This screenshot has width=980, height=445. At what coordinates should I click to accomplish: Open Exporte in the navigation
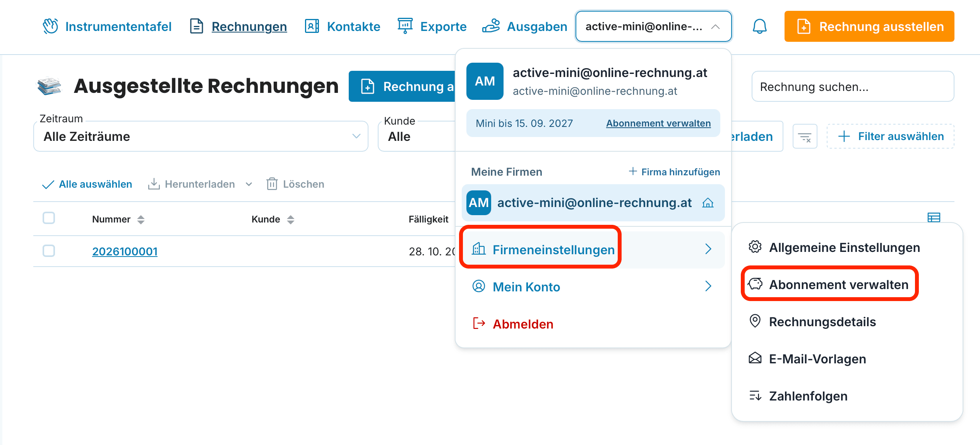coord(432,26)
